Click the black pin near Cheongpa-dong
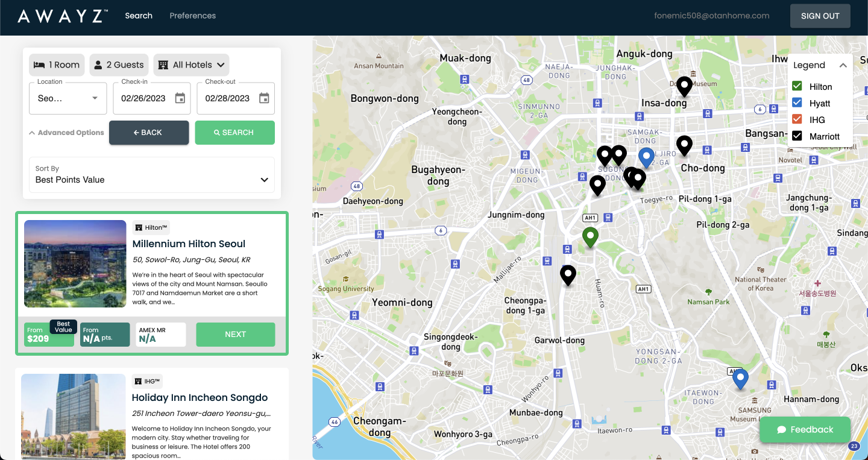 [x=568, y=274]
